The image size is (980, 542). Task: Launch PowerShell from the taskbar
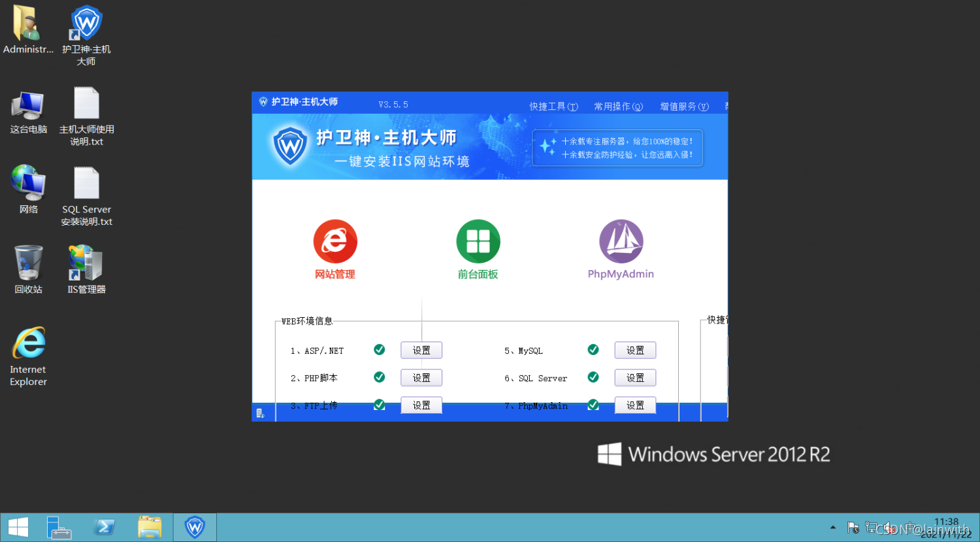pos(104,528)
